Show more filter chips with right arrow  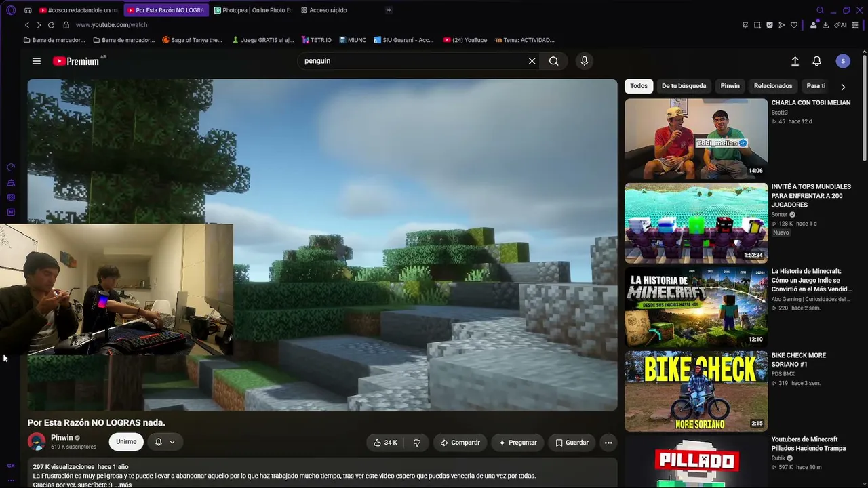[x=843, y=87]
